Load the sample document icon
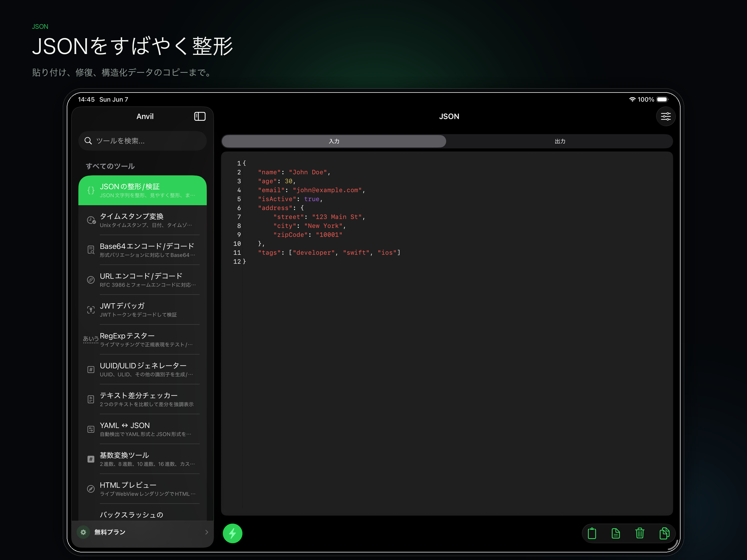 [615, 533]
